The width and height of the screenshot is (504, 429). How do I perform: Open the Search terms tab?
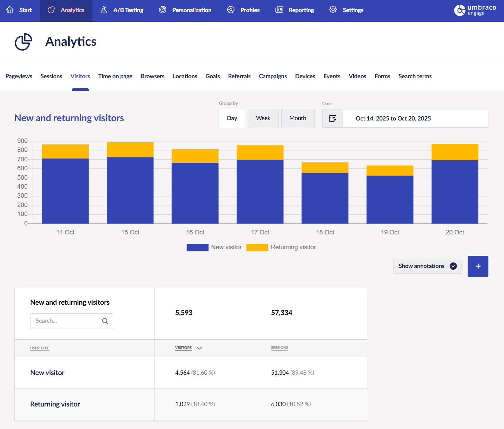click(415, 76)
